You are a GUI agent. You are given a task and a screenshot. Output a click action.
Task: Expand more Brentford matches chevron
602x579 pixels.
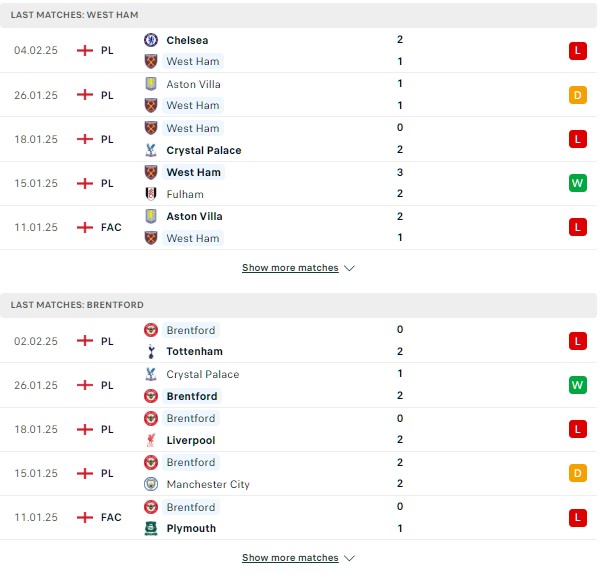coord(349,558)
